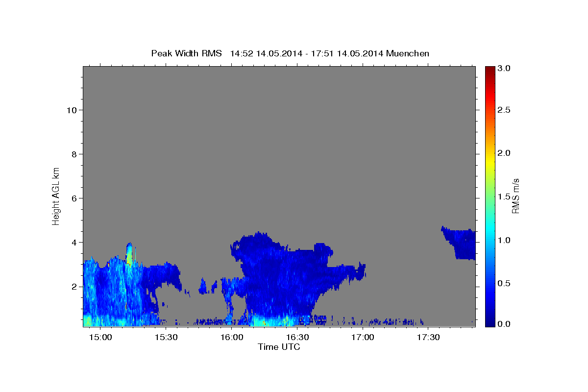Click the 16:00 time tick label
Screen dimensions: 588x392
pos(232,338)
